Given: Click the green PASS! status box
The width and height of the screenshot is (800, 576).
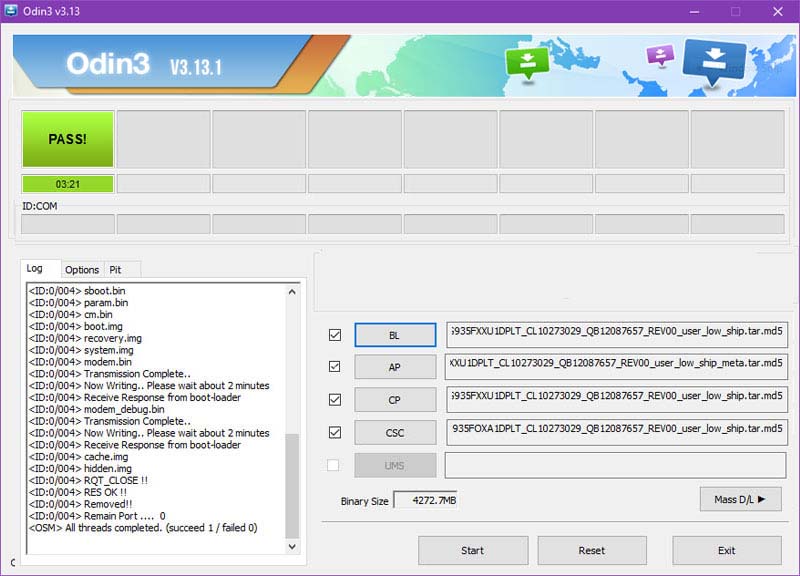Looking at the screenshot, I should (68, 139).
